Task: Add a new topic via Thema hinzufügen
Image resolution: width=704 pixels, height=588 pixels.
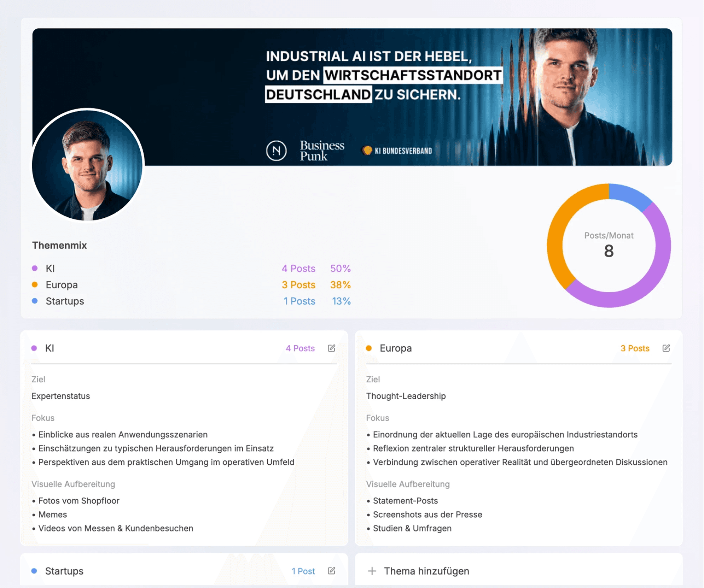Action: coord(426,571)
